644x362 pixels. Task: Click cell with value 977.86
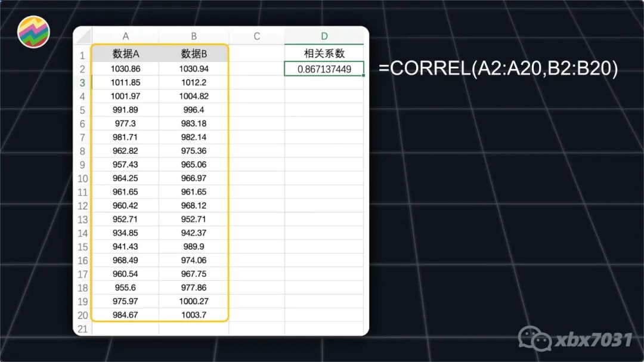pyautogui.click(x=194, y=287)
